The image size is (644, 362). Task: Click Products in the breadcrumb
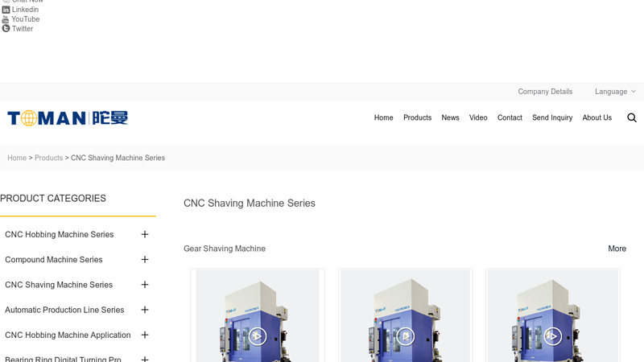click(48, 158)
